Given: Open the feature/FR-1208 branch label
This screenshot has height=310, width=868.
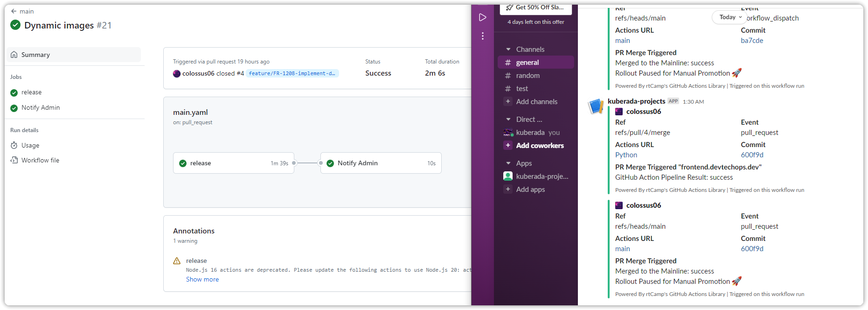Looking at the screenshot, I should (292, 73).
